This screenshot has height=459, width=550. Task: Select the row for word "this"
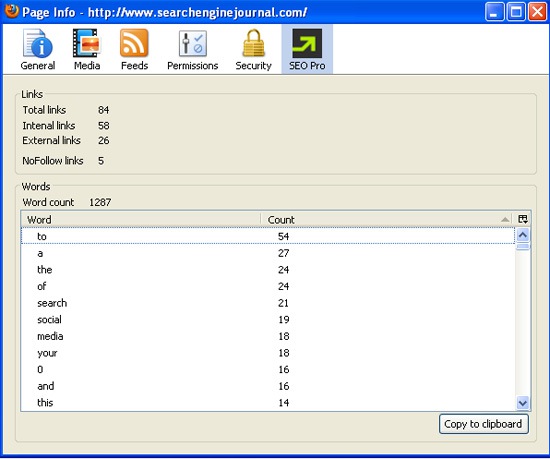(268, 403)
